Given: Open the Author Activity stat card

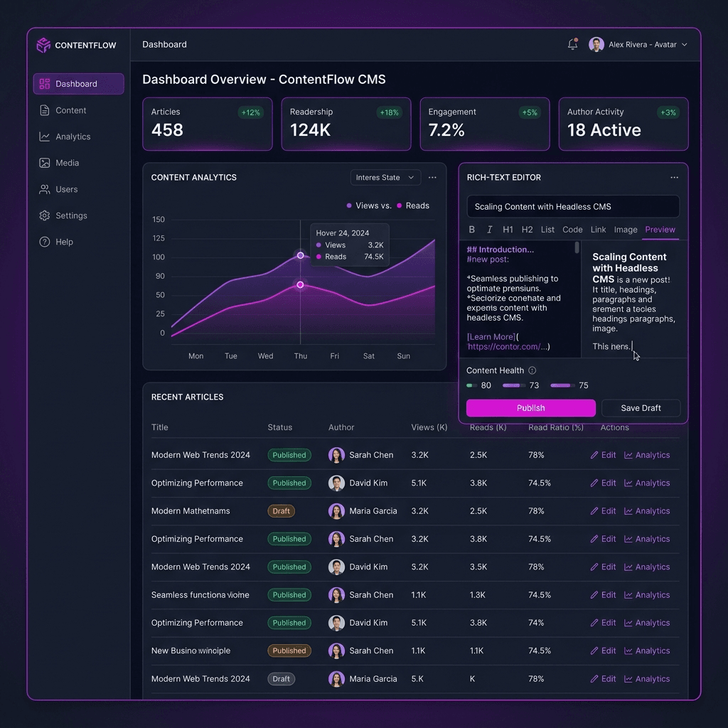Looking at the screenshot, I should click(x=623, y=124).
